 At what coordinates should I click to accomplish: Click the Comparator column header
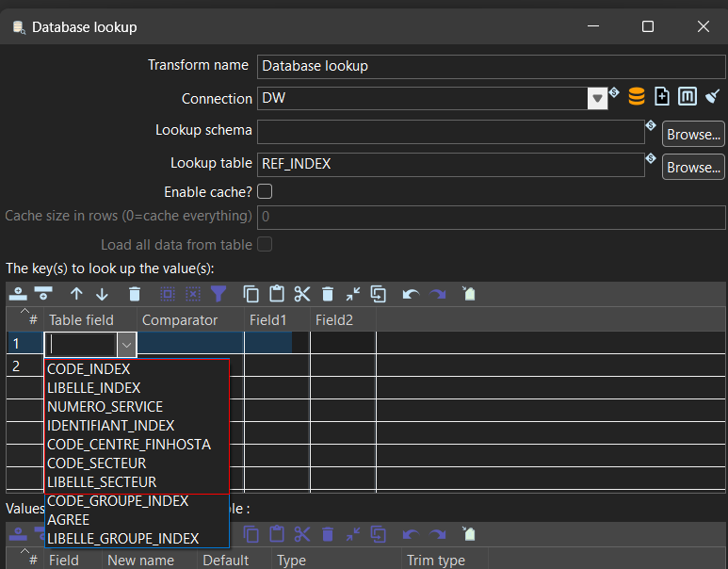pos(191,320)
